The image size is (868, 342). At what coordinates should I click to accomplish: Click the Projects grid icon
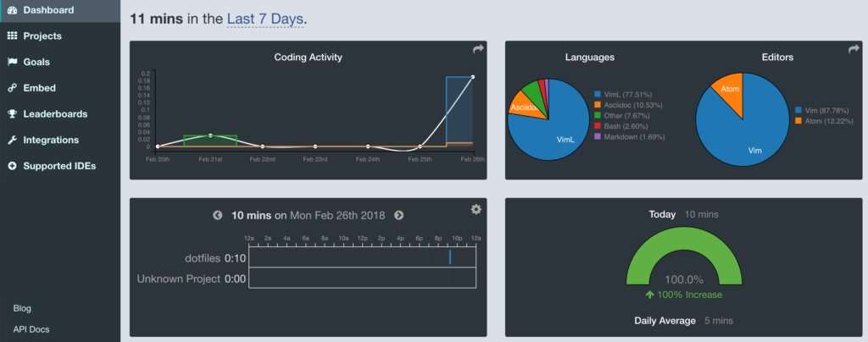point(12,36)
